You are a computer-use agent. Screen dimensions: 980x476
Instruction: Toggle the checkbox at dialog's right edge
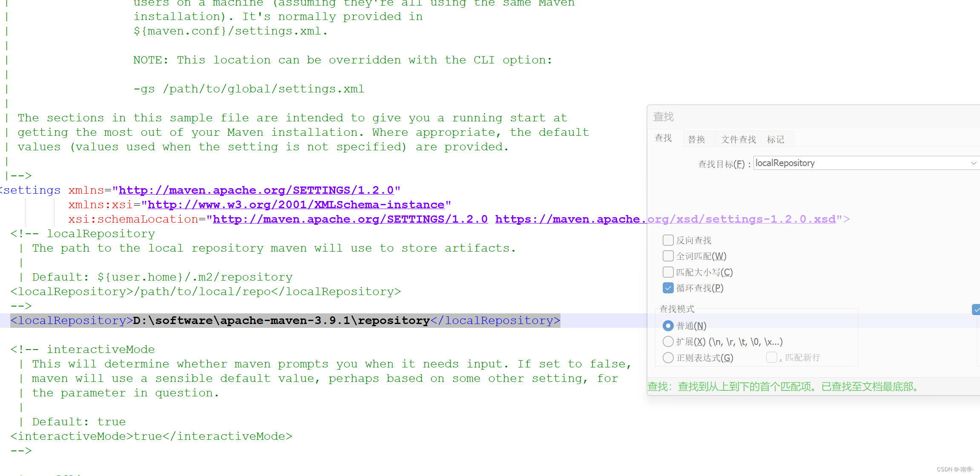coord(976,310)
